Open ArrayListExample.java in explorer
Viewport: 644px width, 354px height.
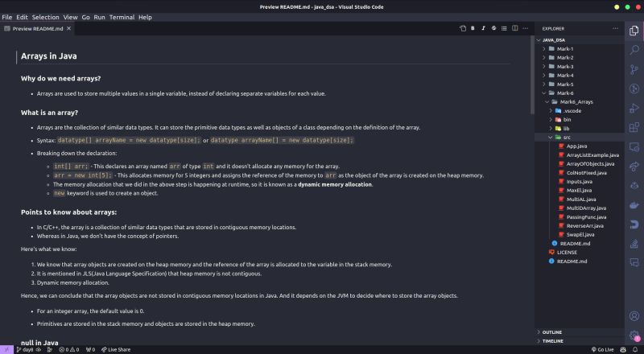tap(592, 154)
